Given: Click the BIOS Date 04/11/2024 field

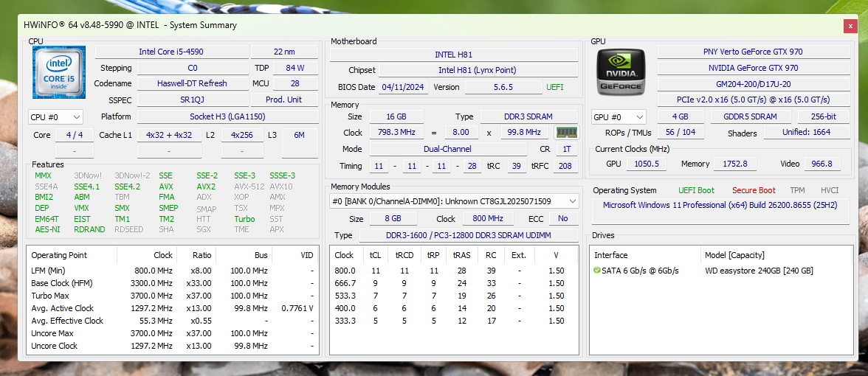Looking at the screenshot, I should click(x=403, y=87).
